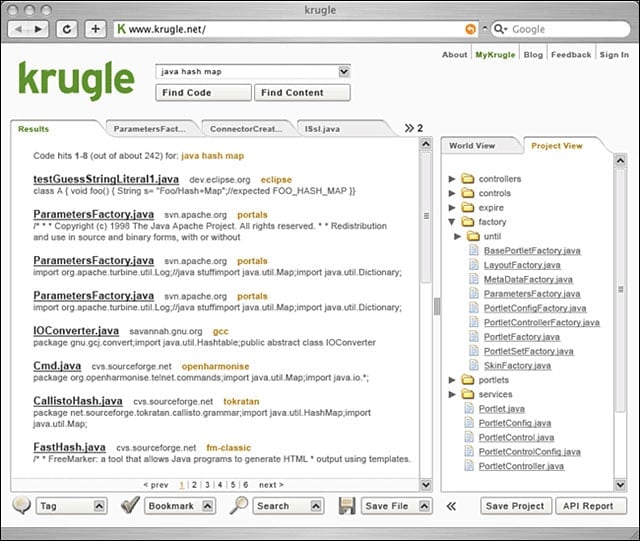Open the Sign In link

[614, 55]
